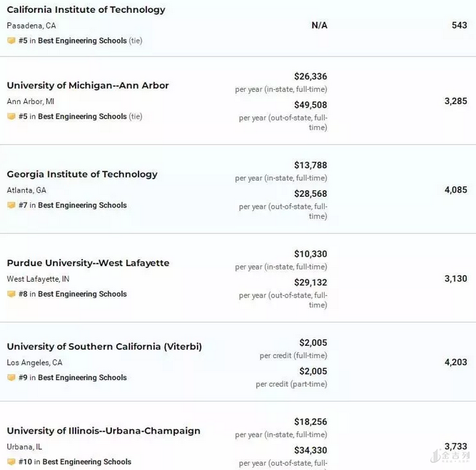Click the University of Illinois ranking badge icon
This screenshot has height=470, width=476.
tap(11, 462)
